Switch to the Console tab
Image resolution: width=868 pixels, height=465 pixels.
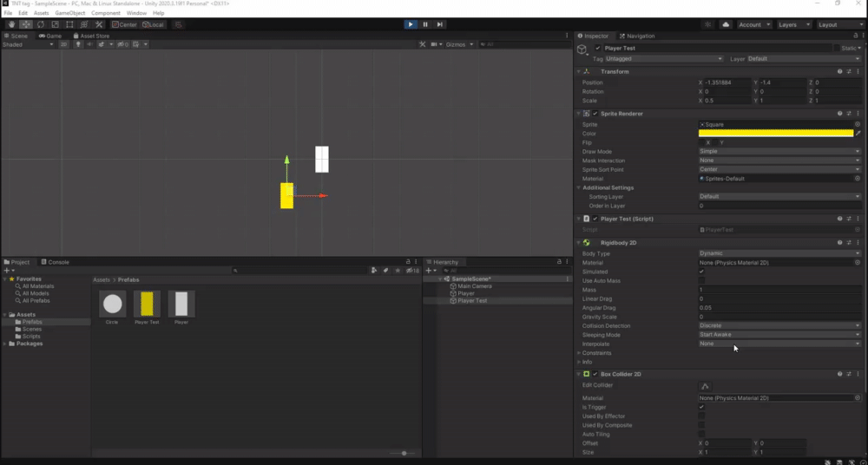(55, 262)
